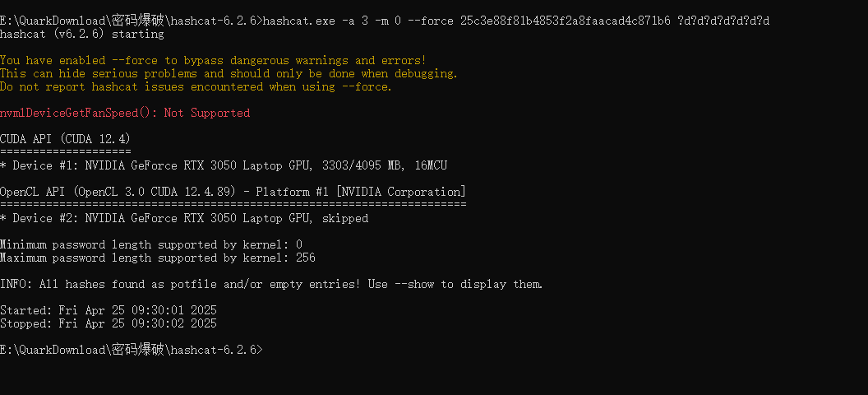Click the Started timestamp line
Screen dimensions: 868x395
[x=108, y=310]
